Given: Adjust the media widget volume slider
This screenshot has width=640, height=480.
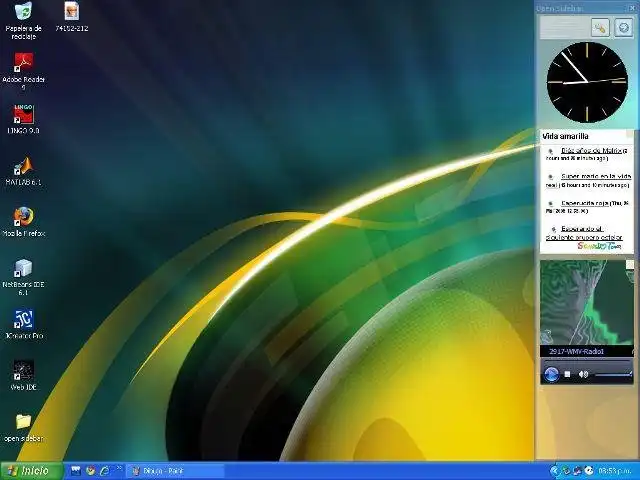Looking at the screenshot, I should tap(614, 374).
